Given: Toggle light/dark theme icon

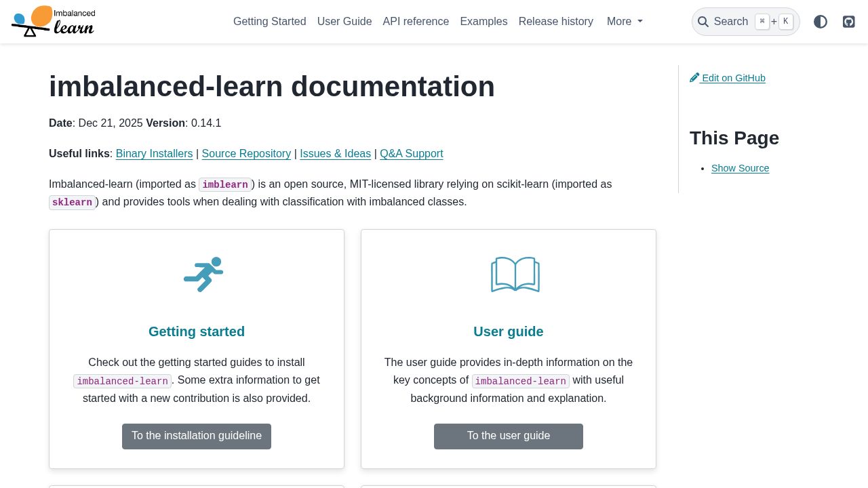Looking at the screenshot, I should [x=821, y=22].
